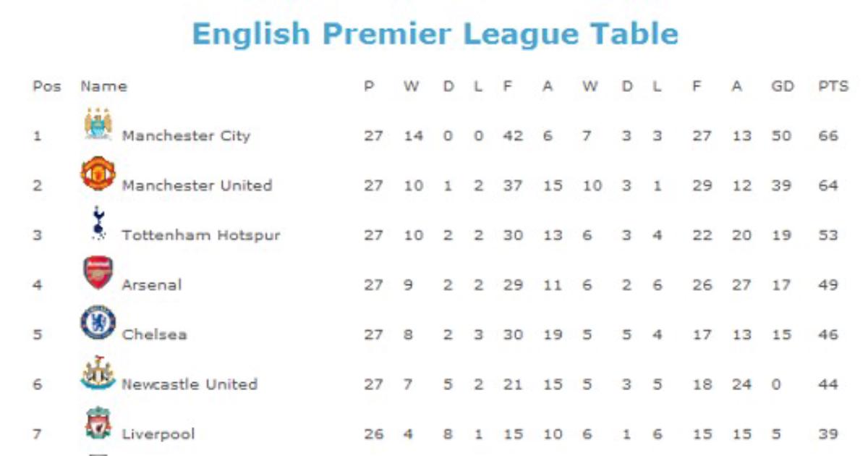Select the Liverpool team name
The image size is (868, 456).
[158, 434]
